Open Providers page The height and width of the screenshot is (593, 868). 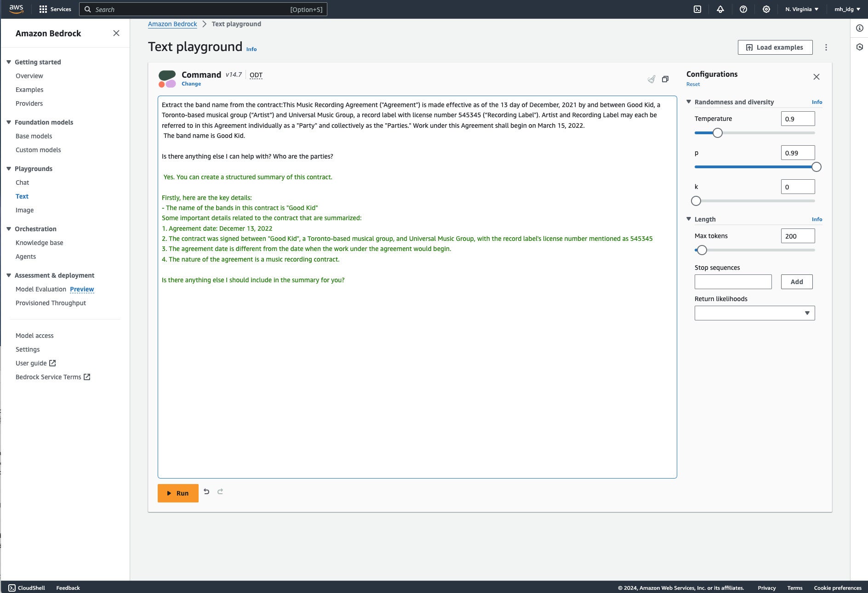[x=29, y=103]
